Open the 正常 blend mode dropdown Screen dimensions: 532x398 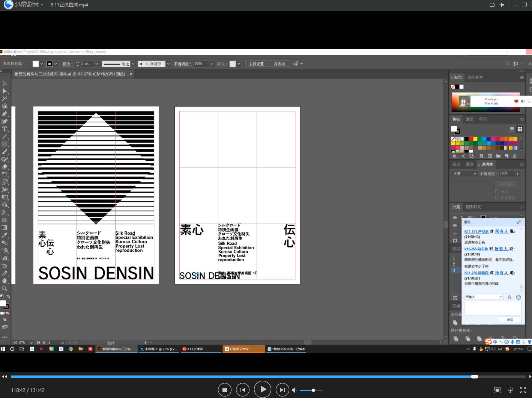pyautogui.click(x=464, y=174)
